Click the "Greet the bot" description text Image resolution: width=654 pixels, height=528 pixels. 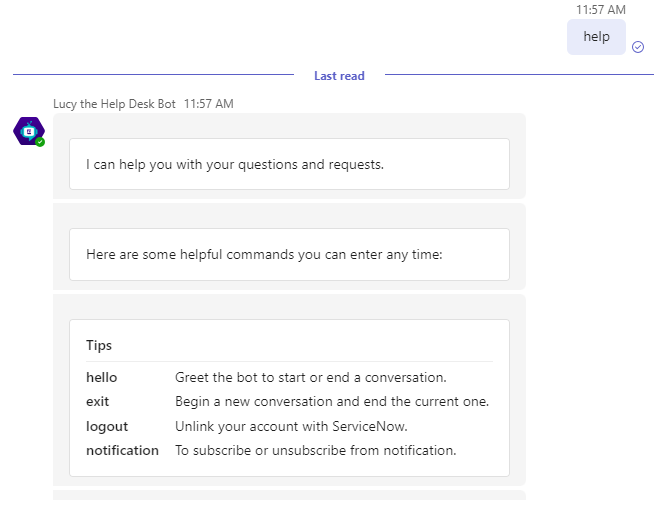point(310,377)
